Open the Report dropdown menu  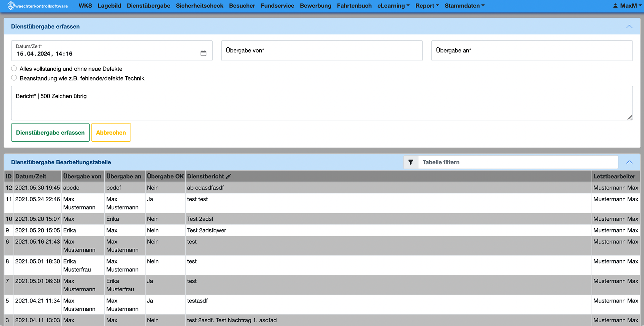tap(427, 5)
